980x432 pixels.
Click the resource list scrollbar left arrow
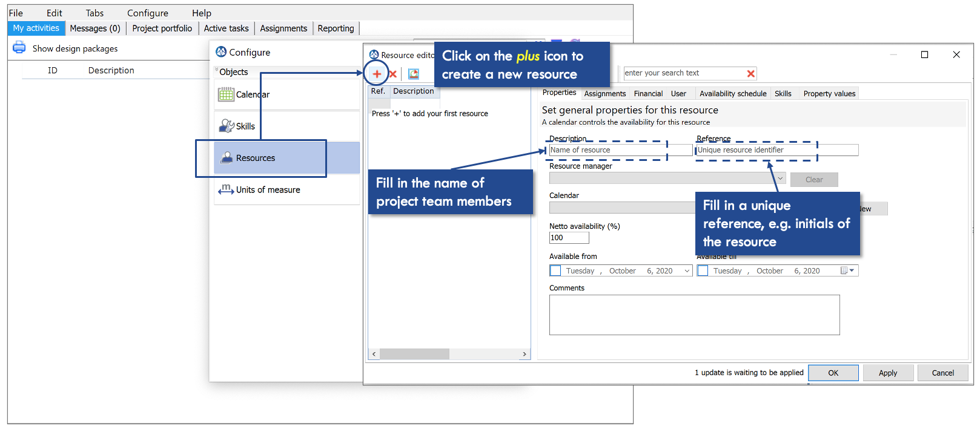[x=374, y=354]
